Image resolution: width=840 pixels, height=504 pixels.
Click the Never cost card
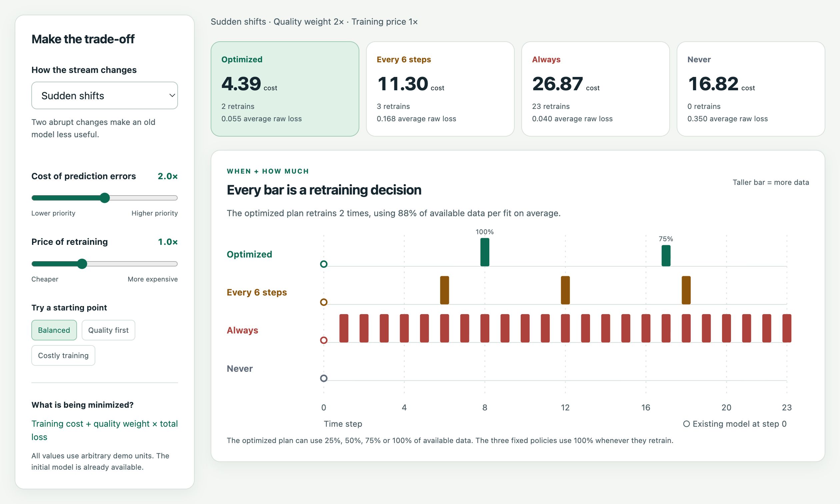[751, 89]
